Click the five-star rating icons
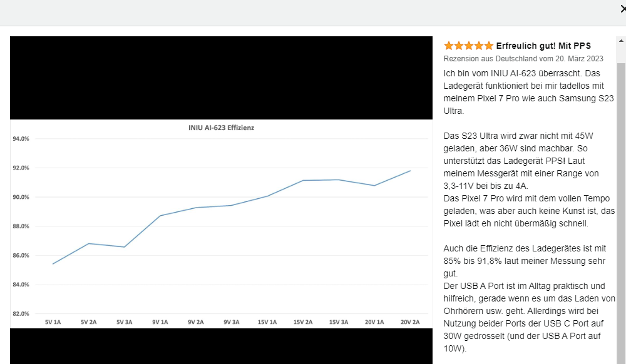Viewport: 626px width, 364px height. pyautogui.click(x=468, y=46)
